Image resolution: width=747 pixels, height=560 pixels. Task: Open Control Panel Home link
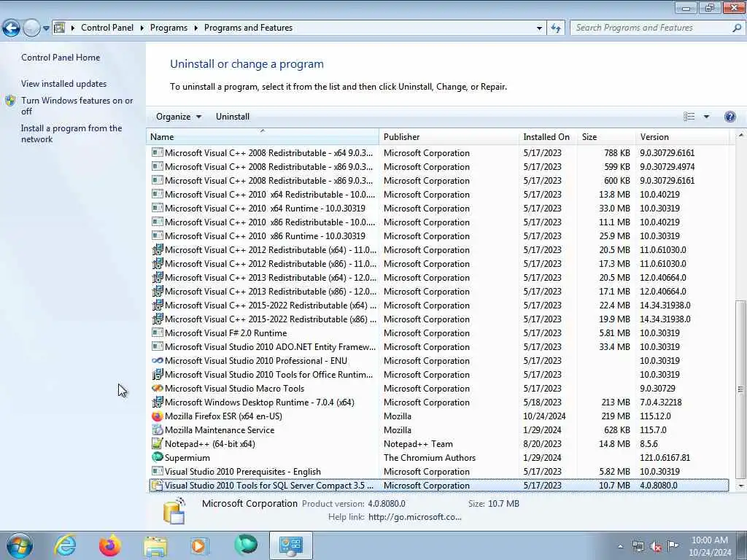[61, 57]
